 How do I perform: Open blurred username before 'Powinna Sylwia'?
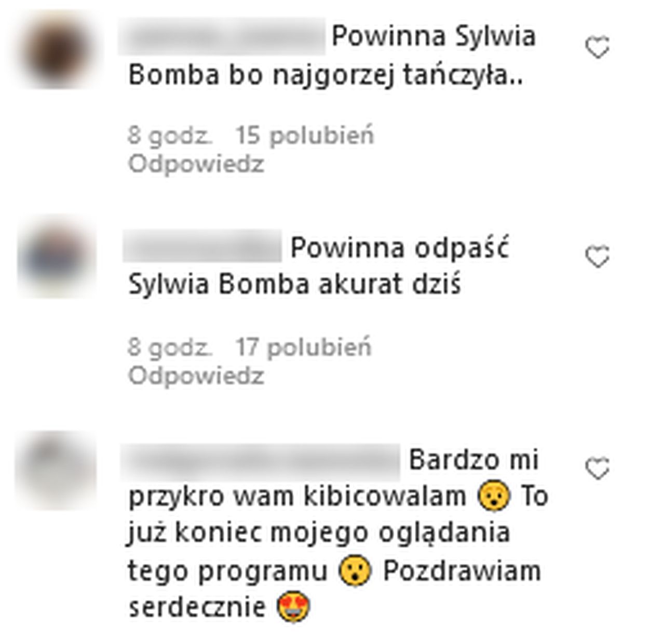[222, 36]
